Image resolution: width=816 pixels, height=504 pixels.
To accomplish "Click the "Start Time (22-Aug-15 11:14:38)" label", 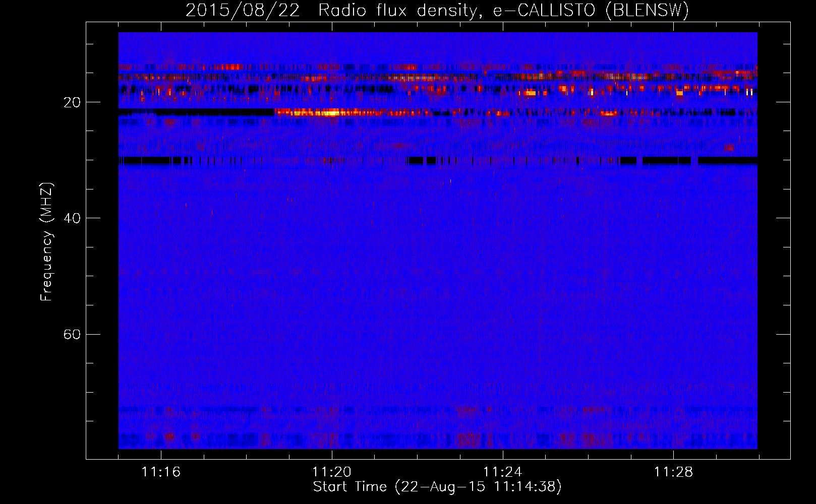I will [x=437, y=487].
